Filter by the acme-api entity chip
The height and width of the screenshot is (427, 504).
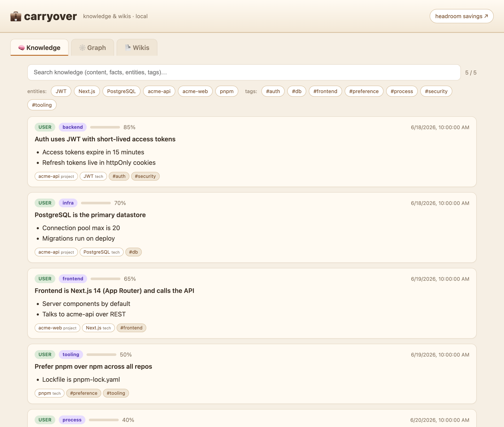159,91
